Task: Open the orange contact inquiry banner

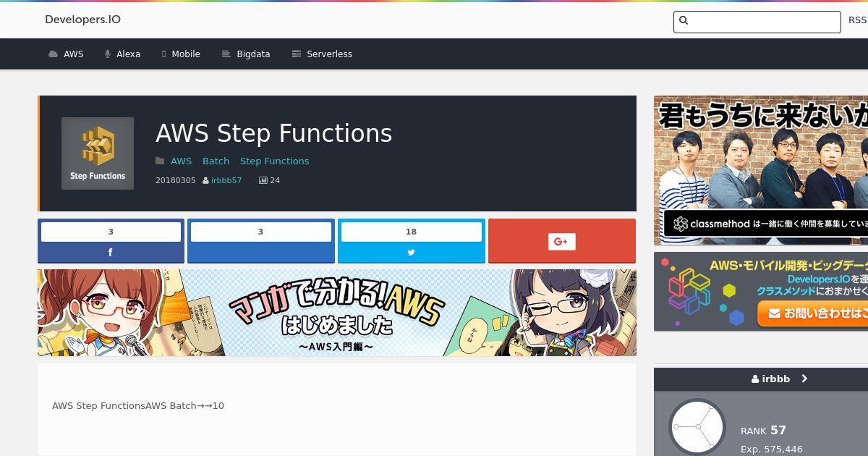Action: tap(761, 291)
